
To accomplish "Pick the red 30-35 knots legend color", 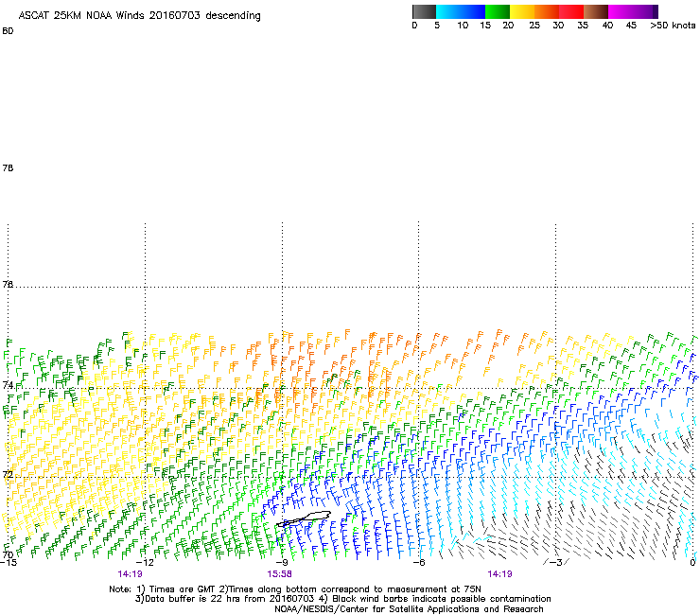I will (x=571, y=11).
